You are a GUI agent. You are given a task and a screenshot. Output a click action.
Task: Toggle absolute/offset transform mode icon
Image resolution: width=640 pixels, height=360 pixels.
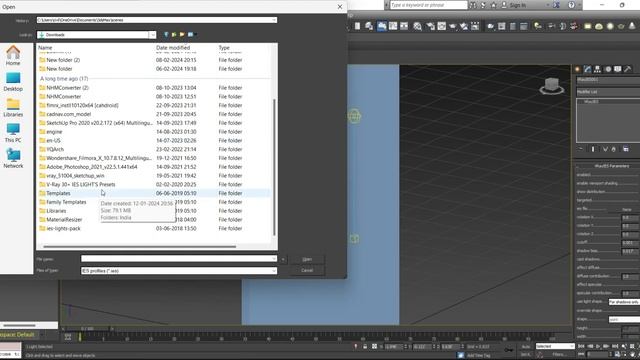374,347
